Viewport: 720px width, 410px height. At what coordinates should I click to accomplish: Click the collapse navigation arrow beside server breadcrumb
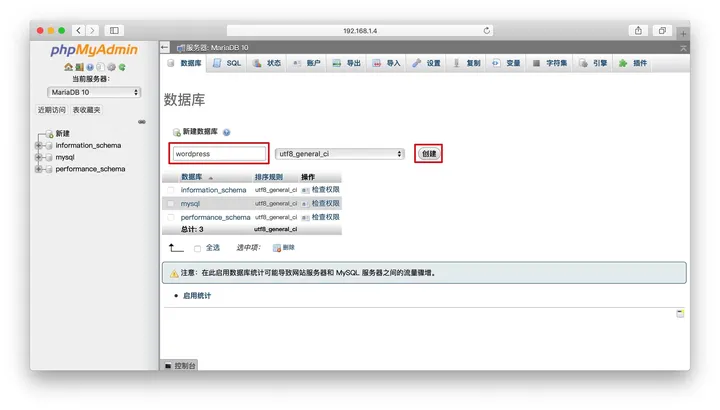point(165,47)
